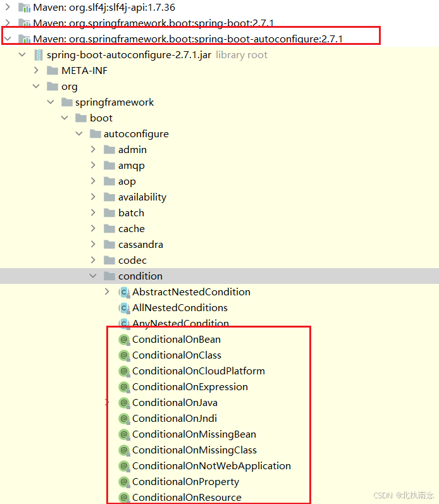
Task: Select the 'ConditionalOnJava' annotation name
Action: point(175,403)
